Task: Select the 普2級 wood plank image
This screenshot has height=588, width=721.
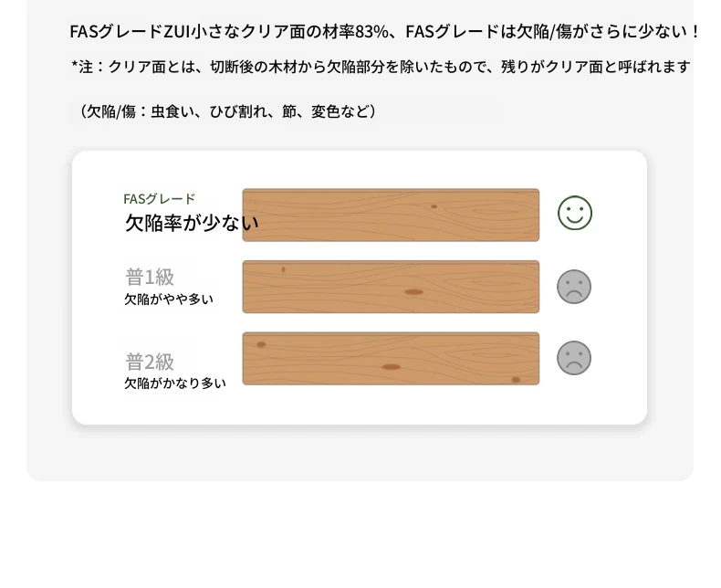Action: point(391,359)
